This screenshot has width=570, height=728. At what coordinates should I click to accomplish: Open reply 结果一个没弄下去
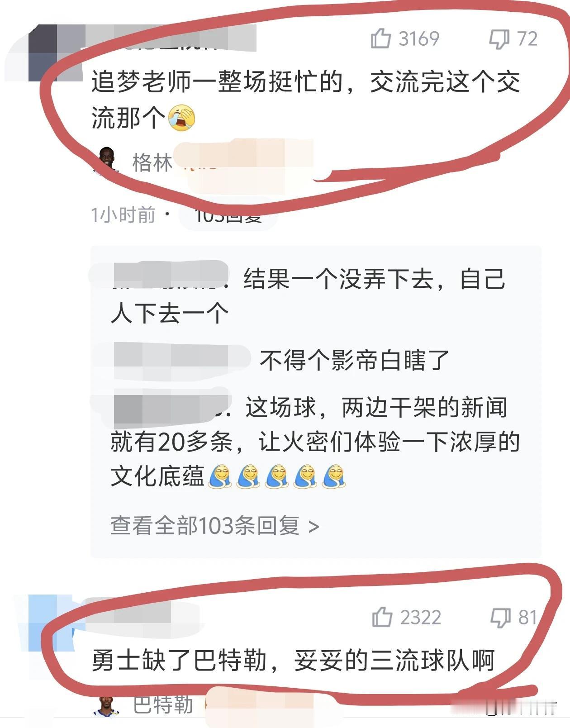[x=308, y=296]
